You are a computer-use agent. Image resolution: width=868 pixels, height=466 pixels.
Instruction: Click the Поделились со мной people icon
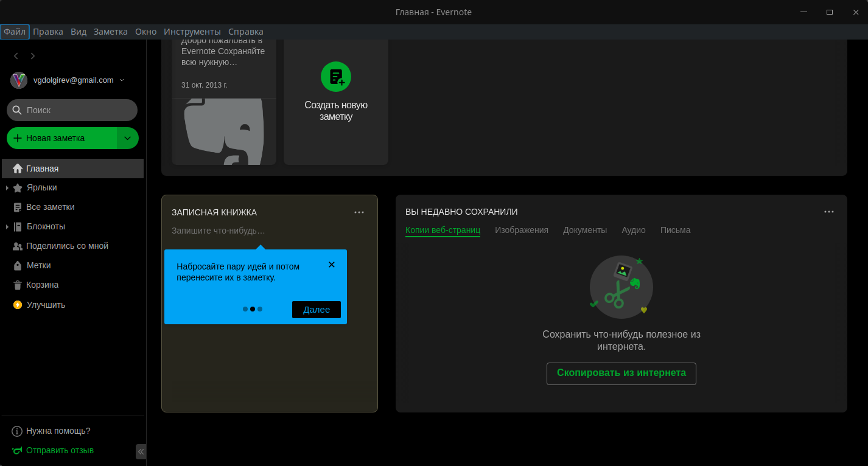18,246
